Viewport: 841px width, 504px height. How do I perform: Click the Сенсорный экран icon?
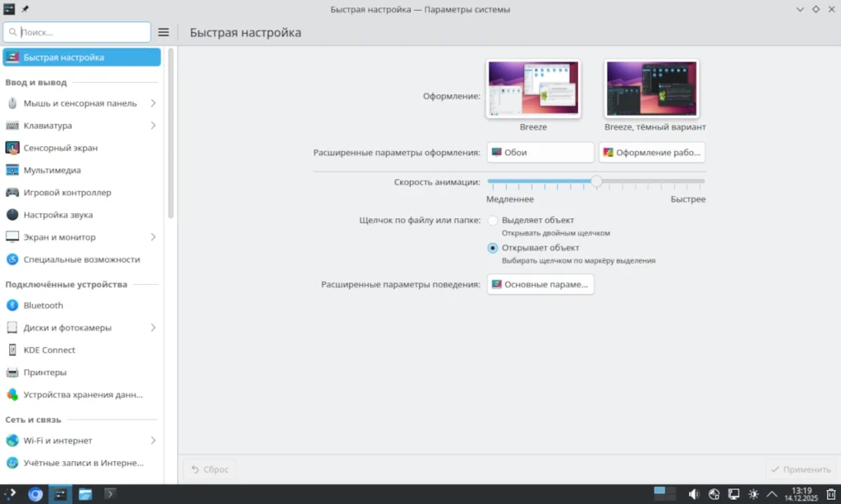pyautogui.click(x=12, y=148)
